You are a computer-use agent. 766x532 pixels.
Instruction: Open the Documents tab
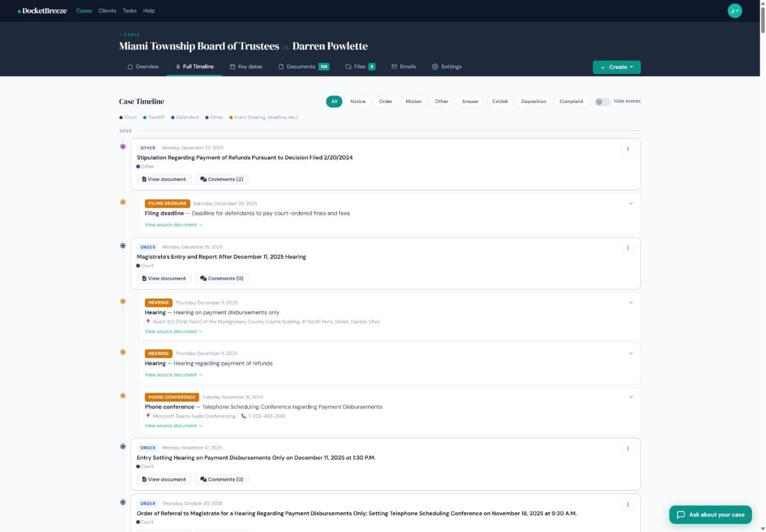[304, 66]
